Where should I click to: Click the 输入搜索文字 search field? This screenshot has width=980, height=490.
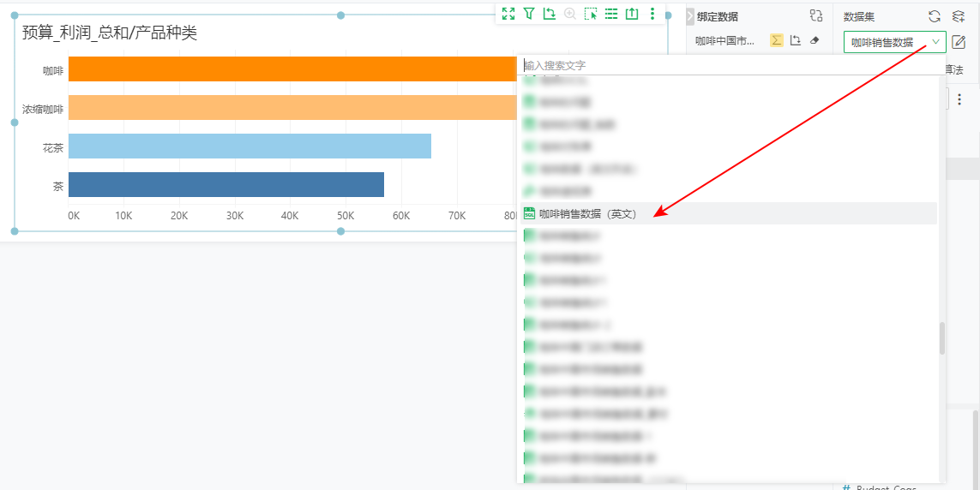(x=729, y=65)
